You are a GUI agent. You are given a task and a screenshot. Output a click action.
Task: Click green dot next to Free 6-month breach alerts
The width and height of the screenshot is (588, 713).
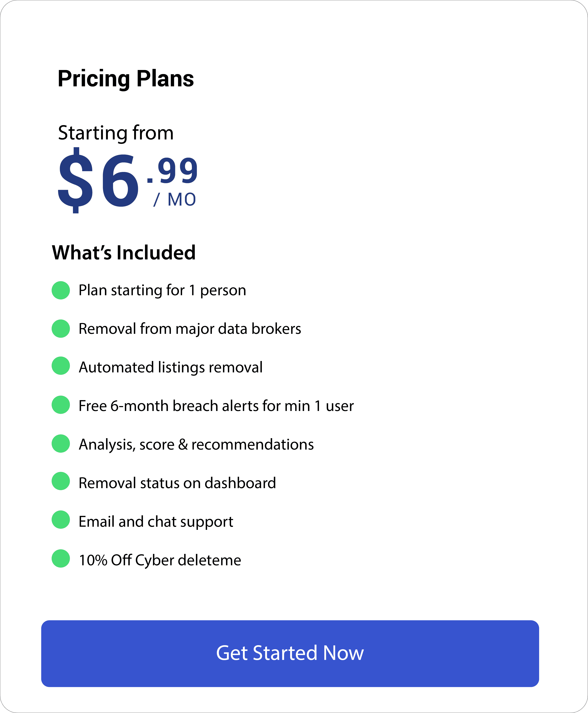click(x=61, y=405)
